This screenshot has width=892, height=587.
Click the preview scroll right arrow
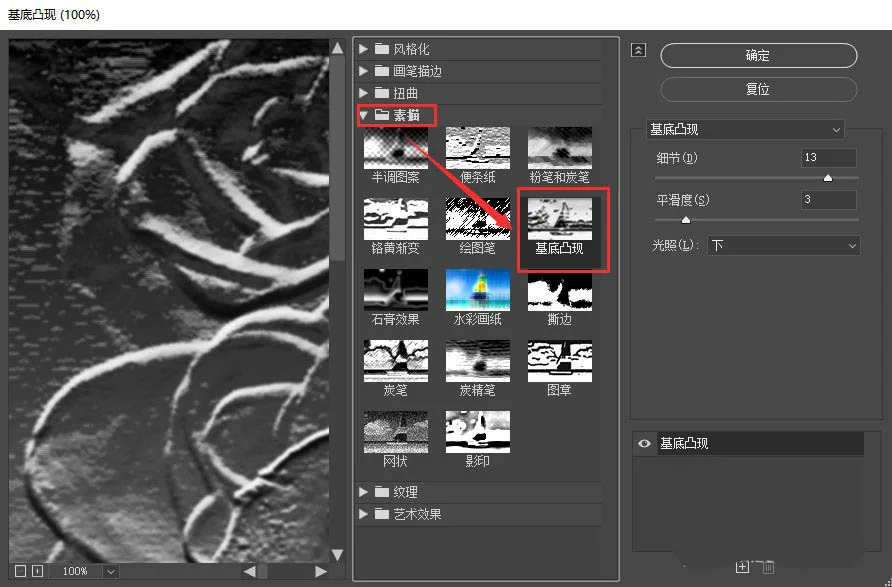click(321, 571)
